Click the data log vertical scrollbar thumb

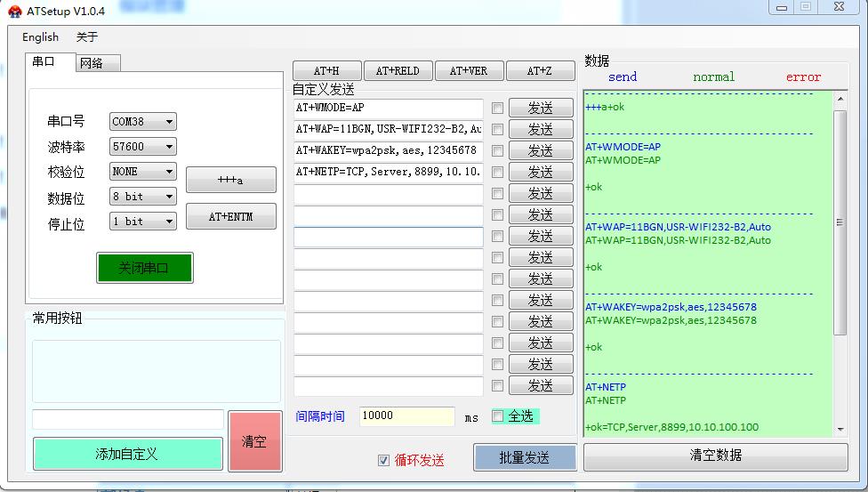point(840,222)
